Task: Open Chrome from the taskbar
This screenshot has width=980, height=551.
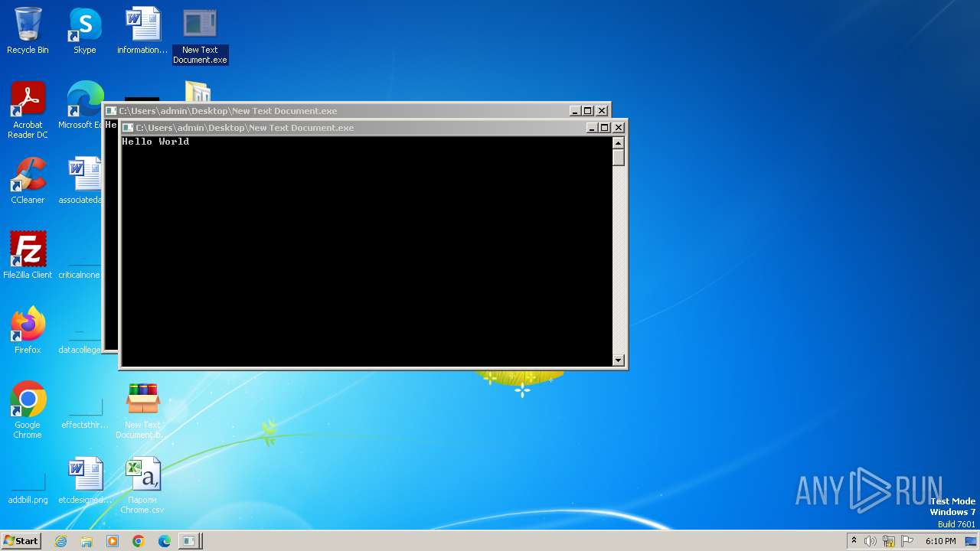Action: 139,541
